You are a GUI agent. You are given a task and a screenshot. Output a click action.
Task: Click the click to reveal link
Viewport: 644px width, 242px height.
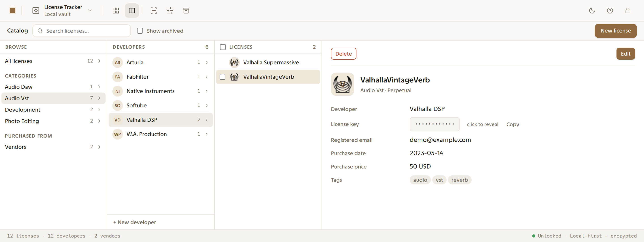click(483, 124)
